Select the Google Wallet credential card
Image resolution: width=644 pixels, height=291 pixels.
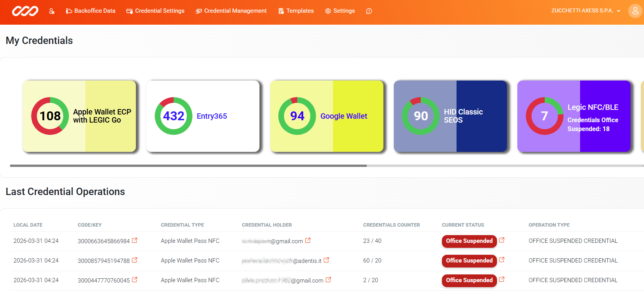point(326,116)
